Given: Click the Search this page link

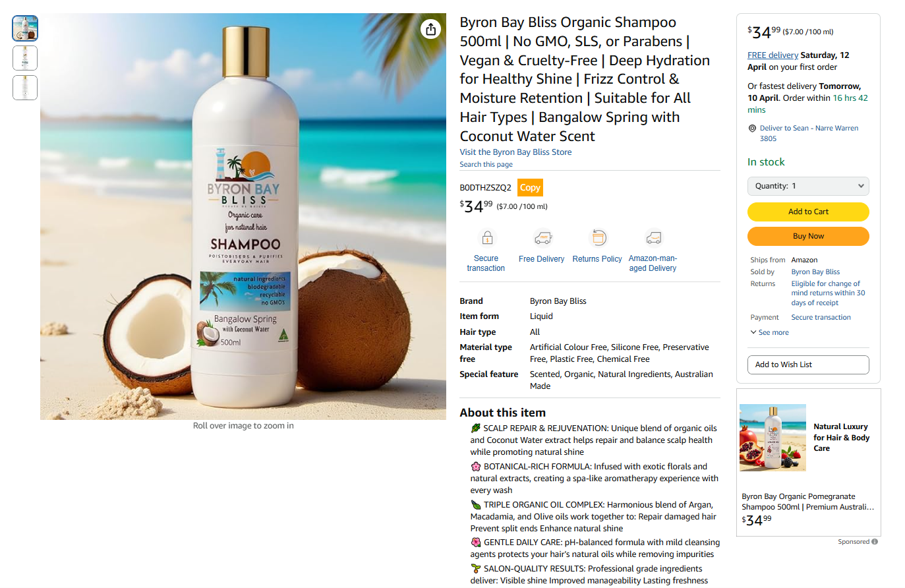Looking at the screenshot, I should (x=486, y=165).
